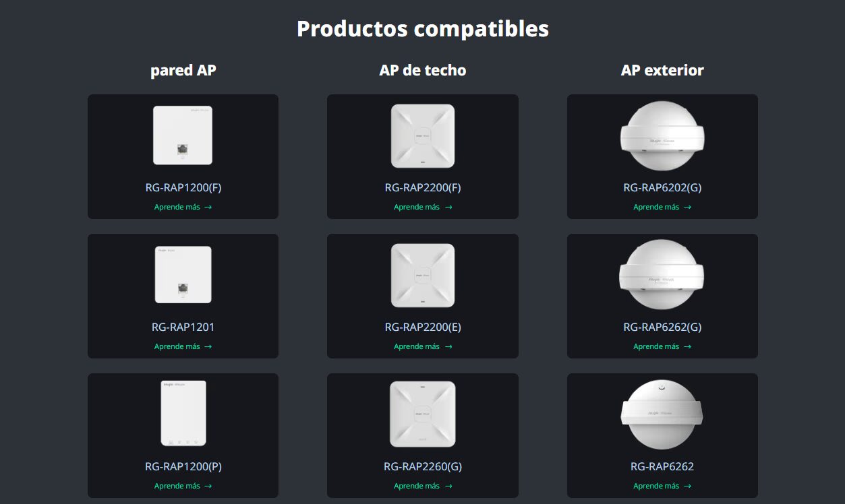This screenshot has width=845, height=504.
Task: Open the RG-RAP2200(F) ceiling AP product image
Action: pos(423,135)
